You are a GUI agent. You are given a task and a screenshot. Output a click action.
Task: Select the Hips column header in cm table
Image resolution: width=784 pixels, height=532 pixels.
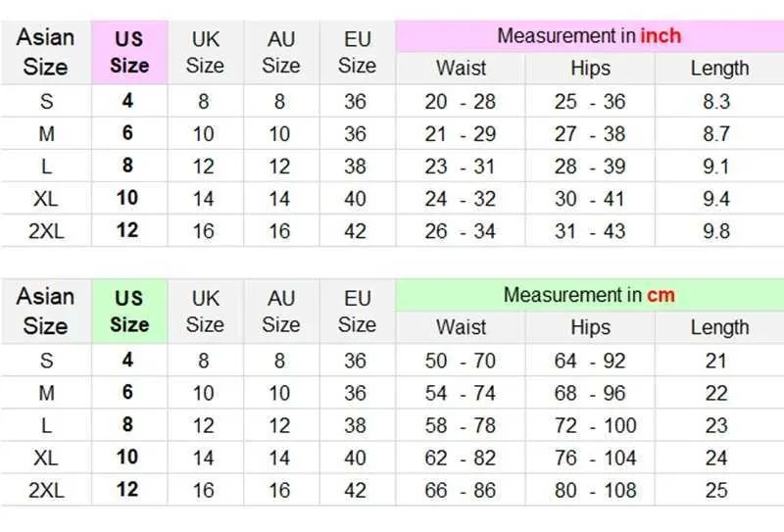tap(591, 327)
